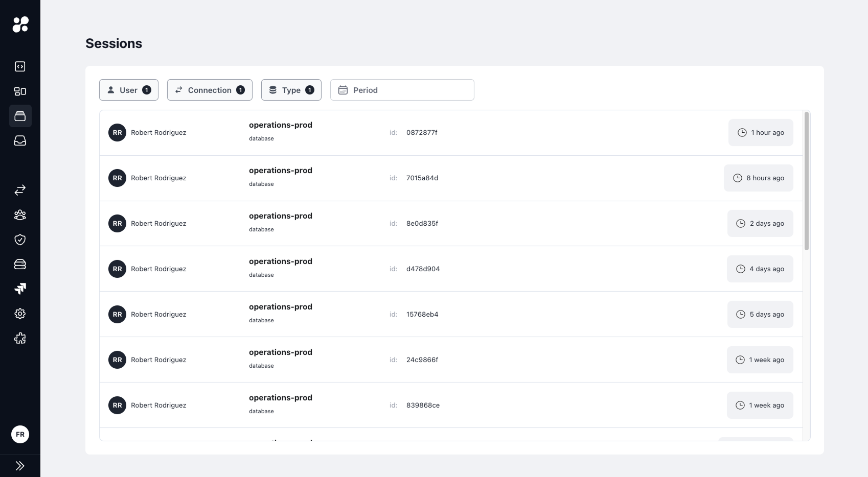Click the RR avatar on session 839868ce
This screenshot has width=868, height=477.
117,406
